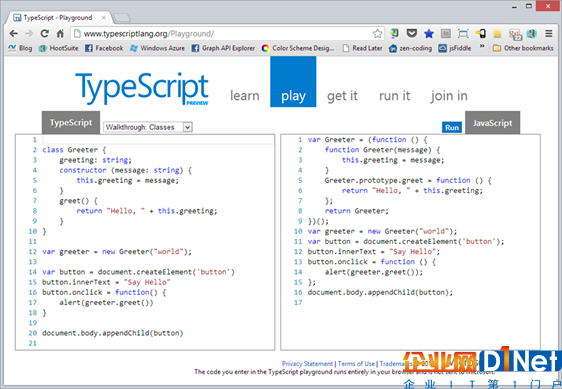562x389 pixels.
Task: Switch to the learn section
Action: 244,96
